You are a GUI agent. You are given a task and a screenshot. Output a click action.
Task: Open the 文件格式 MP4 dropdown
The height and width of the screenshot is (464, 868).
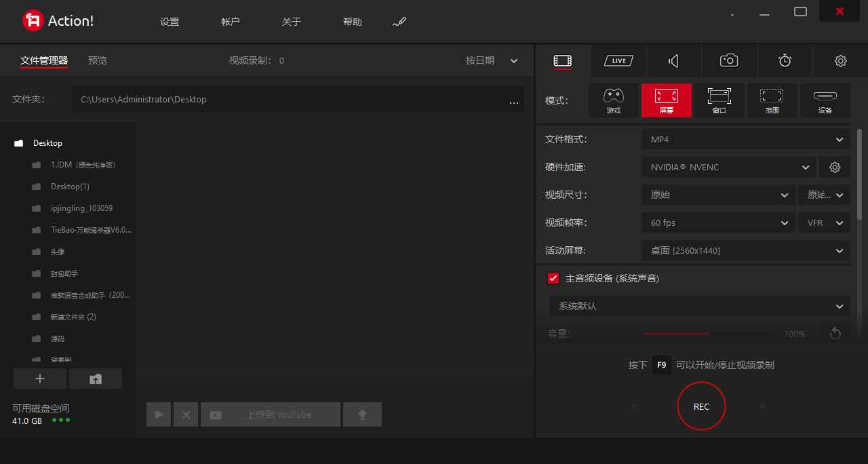pos(745,139)
